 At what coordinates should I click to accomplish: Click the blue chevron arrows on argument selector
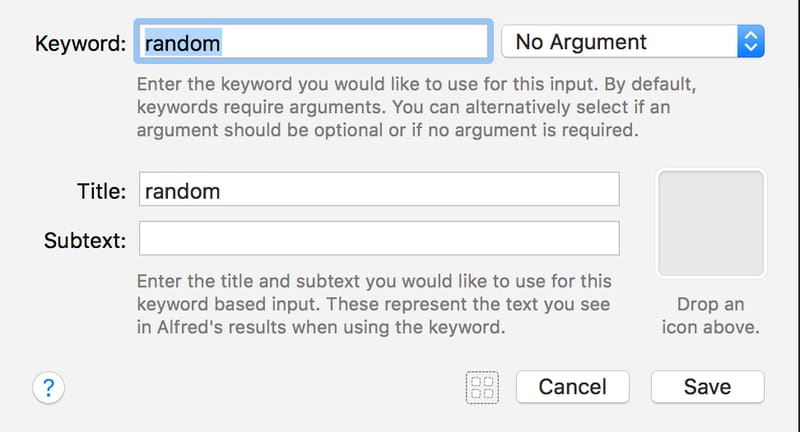pyautogui.click(x=750, y=42)
